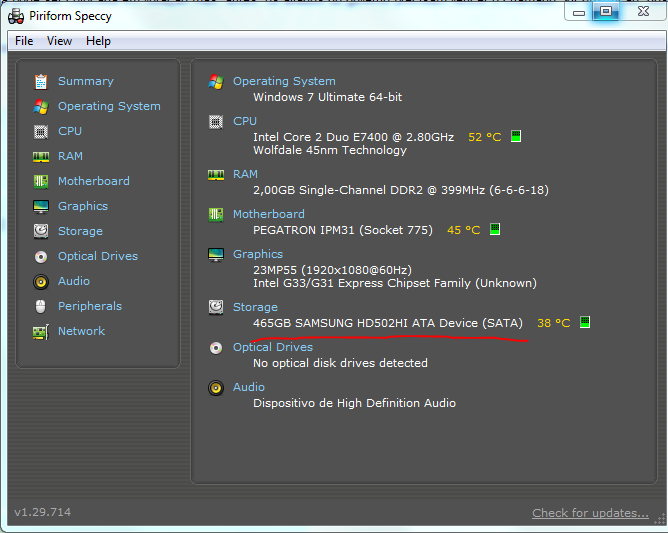Open the File menu
The width and height of the screenshot is (668, 533).
(x=24, y=41)
